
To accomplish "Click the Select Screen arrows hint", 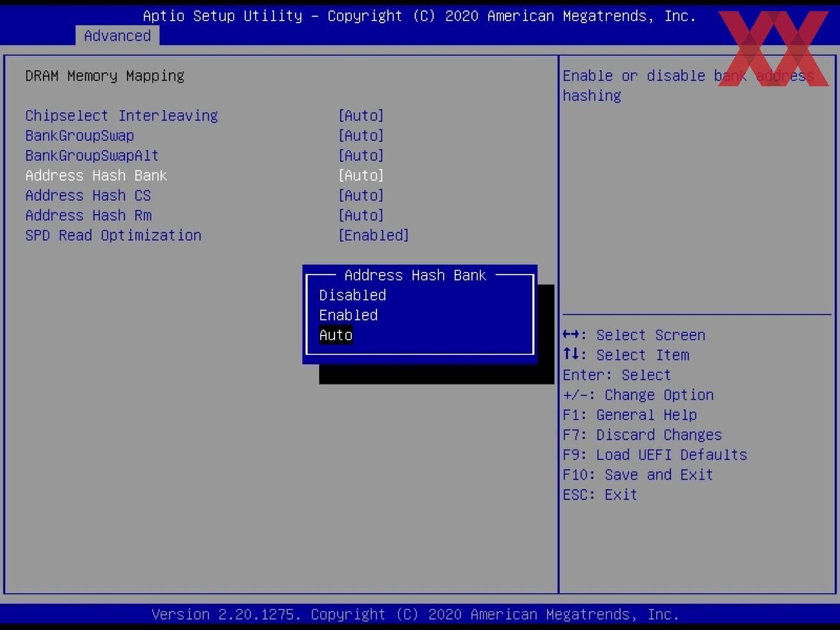I will (634, 335).
